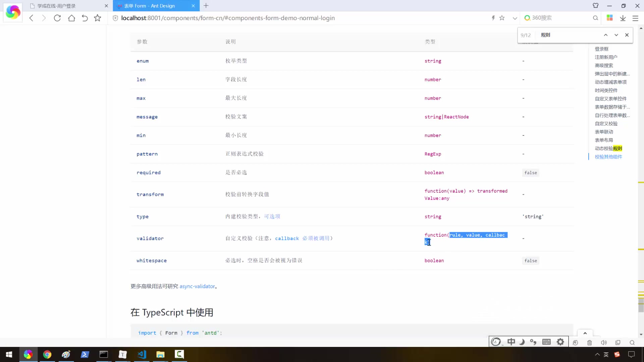Toggle Chinese punctuation mode icon

click(x=533, y=342)
